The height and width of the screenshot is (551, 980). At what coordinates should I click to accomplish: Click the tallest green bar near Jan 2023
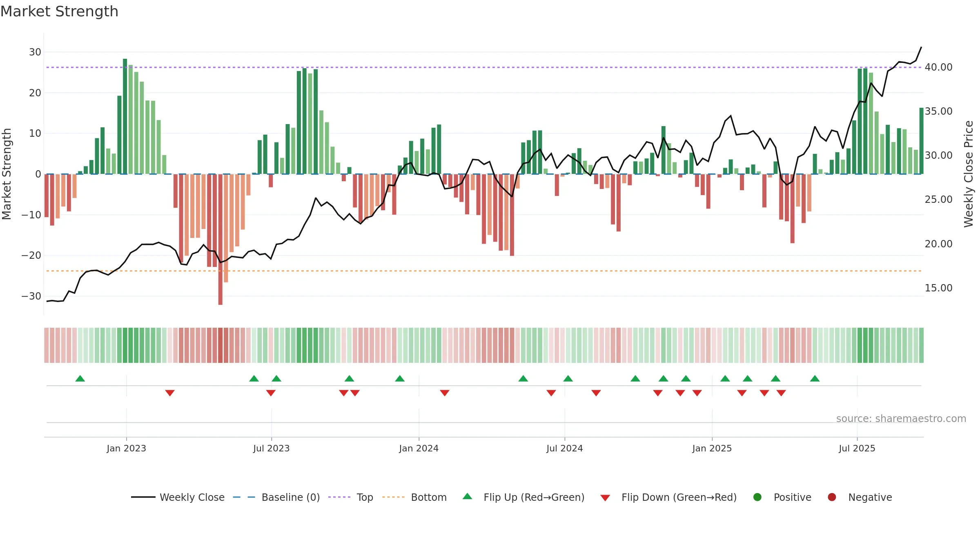pyautogui.click(x=125, y=116)
